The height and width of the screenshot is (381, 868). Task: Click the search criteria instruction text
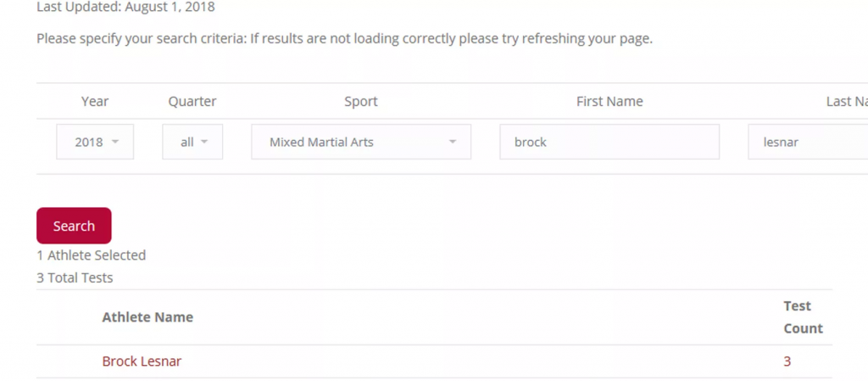pos(344,39)
